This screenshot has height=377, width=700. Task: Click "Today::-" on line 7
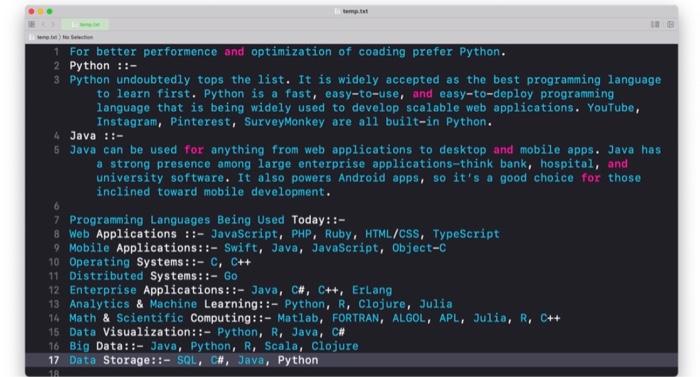(318, 220)
